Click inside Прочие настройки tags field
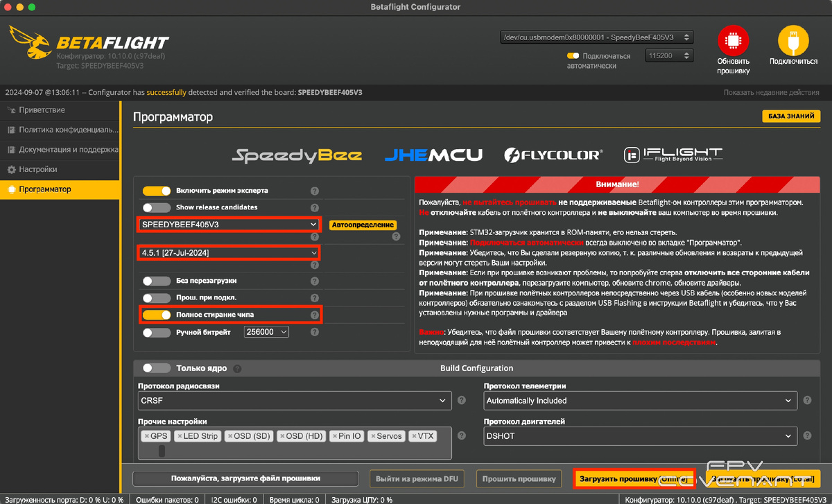 coord(295,443)
